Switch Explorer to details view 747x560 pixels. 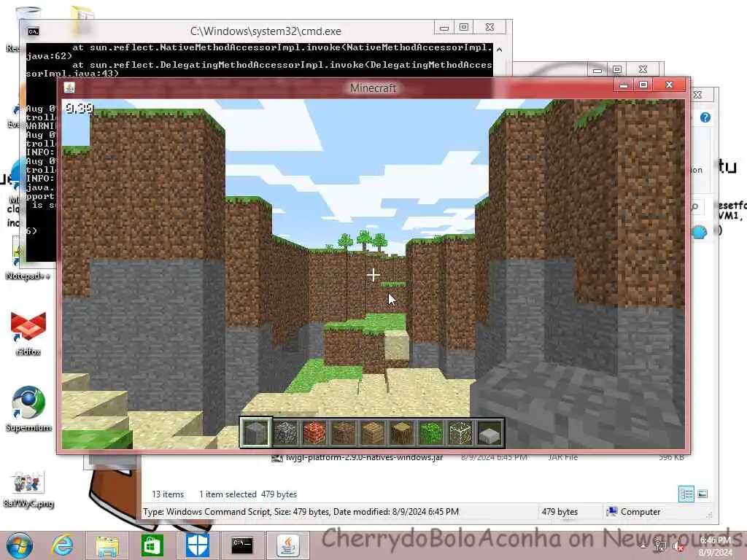tap(686, 494)
